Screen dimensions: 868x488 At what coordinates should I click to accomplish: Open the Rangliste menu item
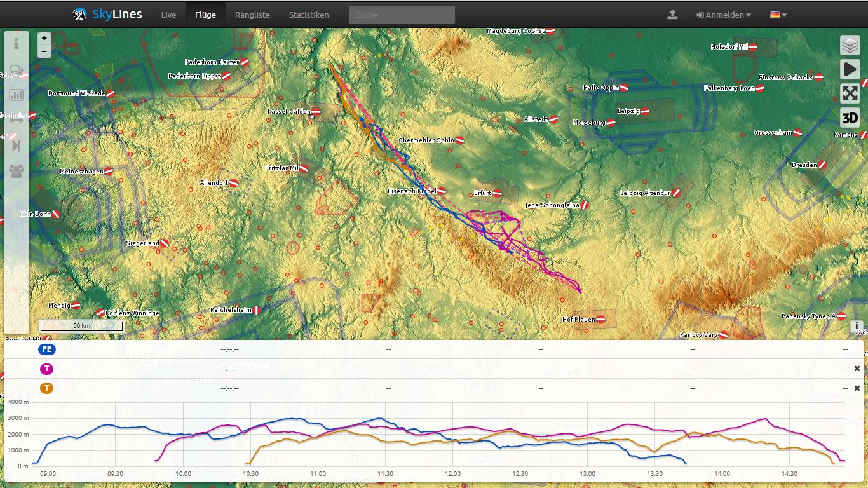pyautogui.click(x=252, y=15)
